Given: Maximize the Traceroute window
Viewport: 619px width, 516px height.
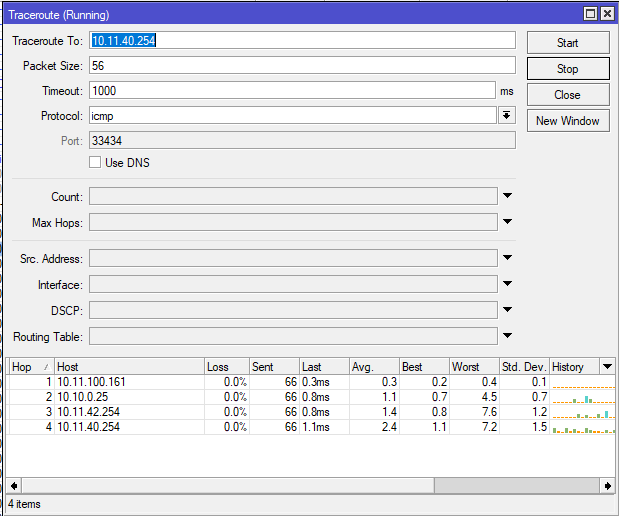Looking at the screenshot, I should click(590, 14).
